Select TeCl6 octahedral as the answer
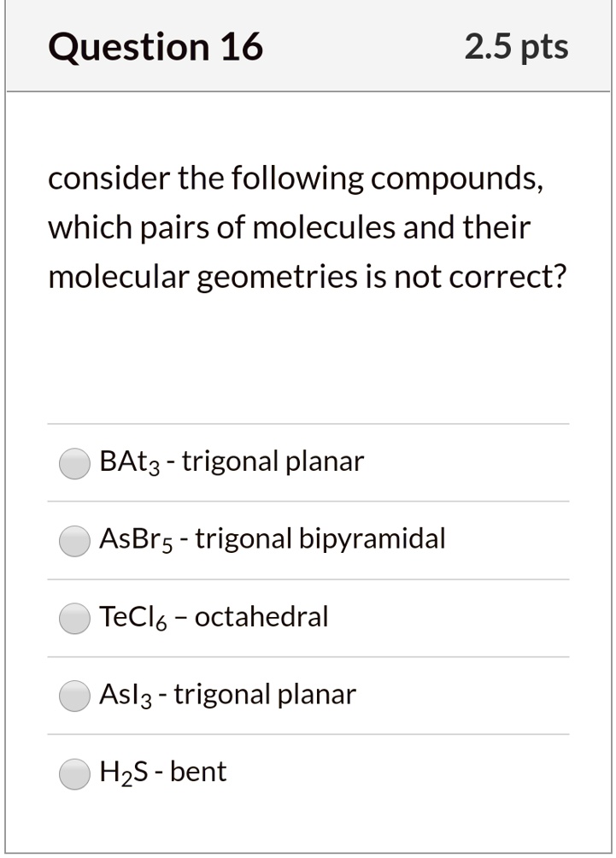The height and width of the screenshot is (858, 616). pos(73,617)
